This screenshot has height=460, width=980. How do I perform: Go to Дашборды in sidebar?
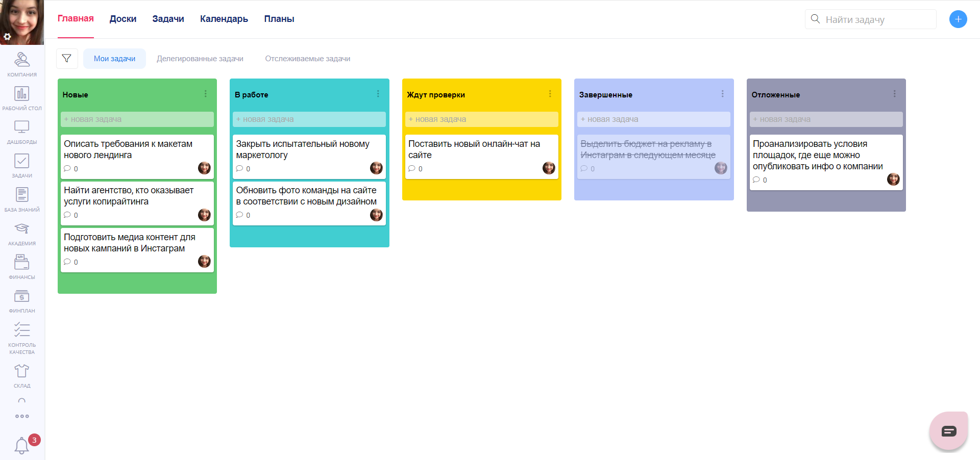22,132
